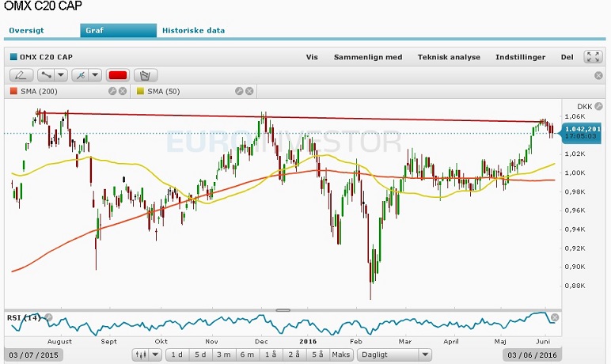Open the red drawing color swatch
611x364 pixels.
(x=118, y=75)
